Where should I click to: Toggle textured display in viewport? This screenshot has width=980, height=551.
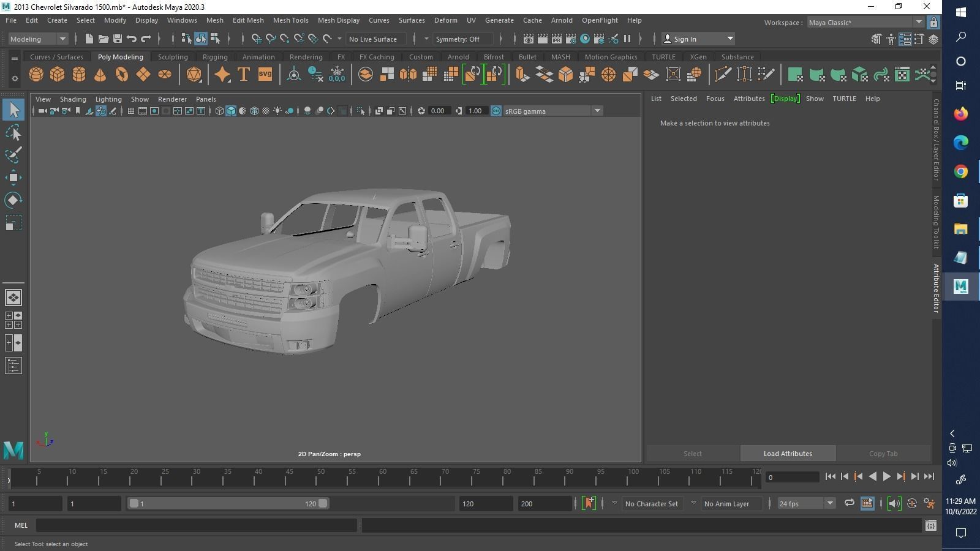coord(266,111)
